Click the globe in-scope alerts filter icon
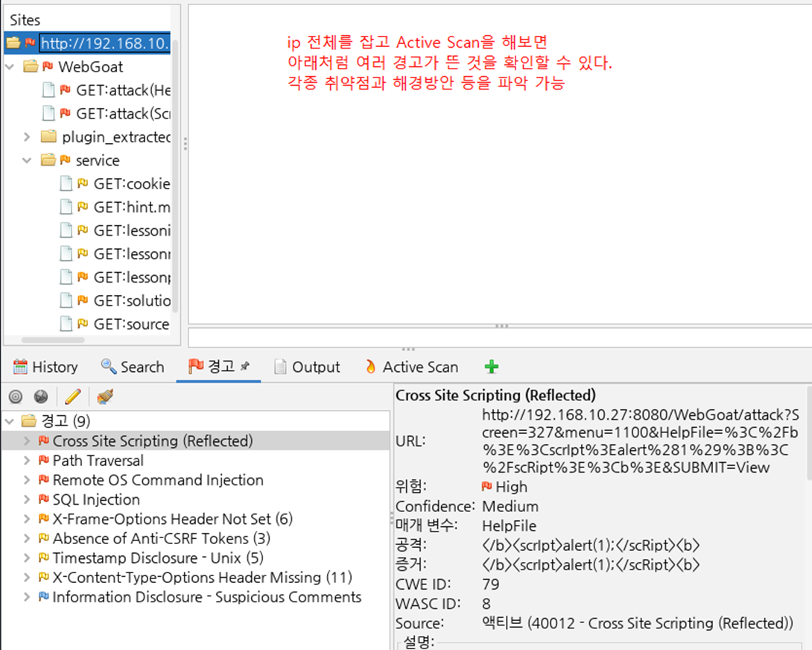Image resolution: width=812 pixels, height=650 pixels. [40, 397]
